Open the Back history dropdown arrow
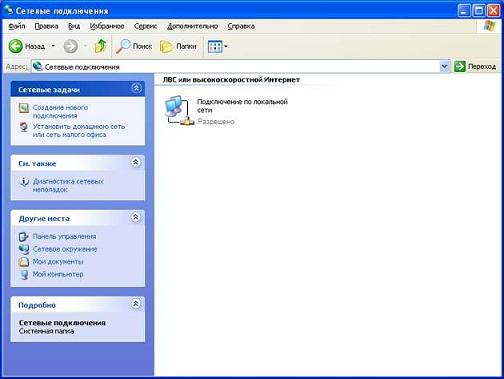Viewport: 504px width, 379px height. pyautogui.click(x=53, y=46)
